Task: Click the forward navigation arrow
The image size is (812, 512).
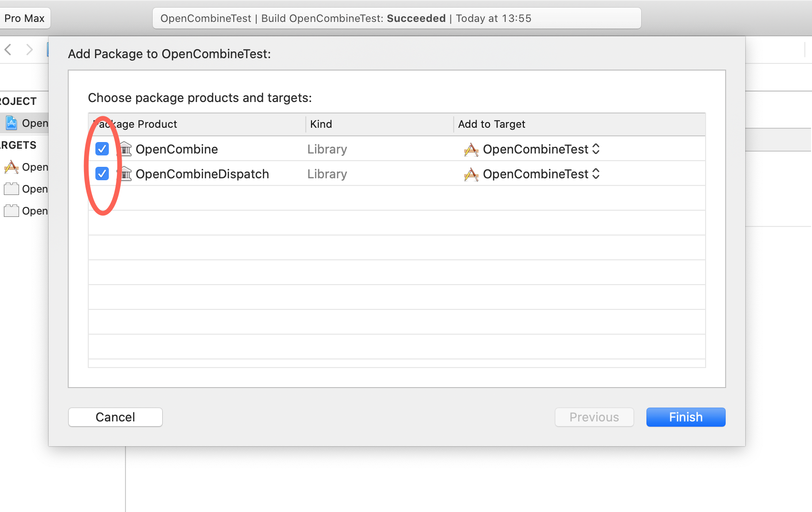Action: 30,49
